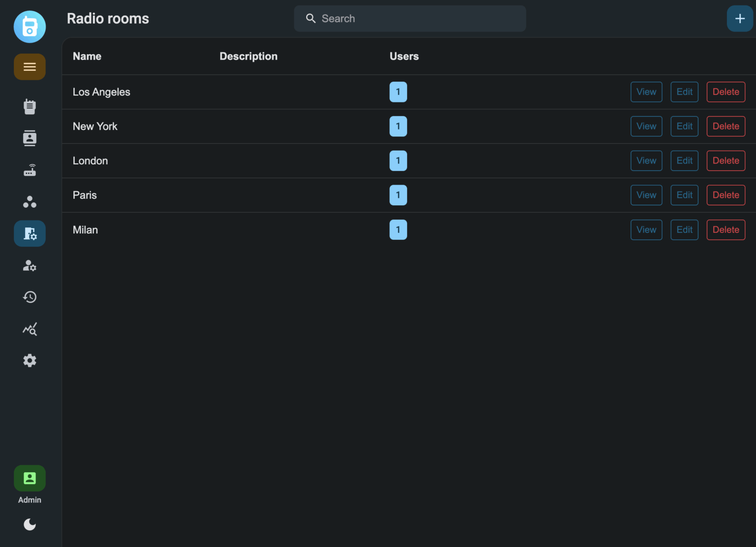Edit the New York room

pos(684,127)
